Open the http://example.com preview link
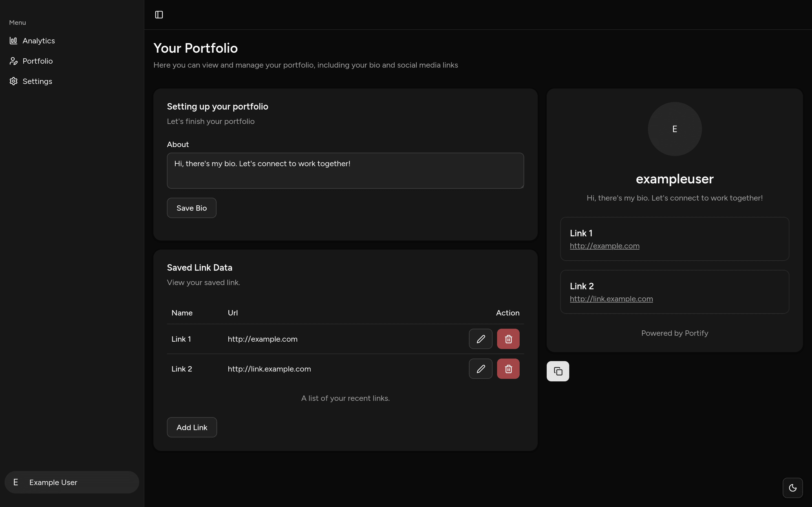This screenshot has width=812, height=507. [x=604, y=246]
